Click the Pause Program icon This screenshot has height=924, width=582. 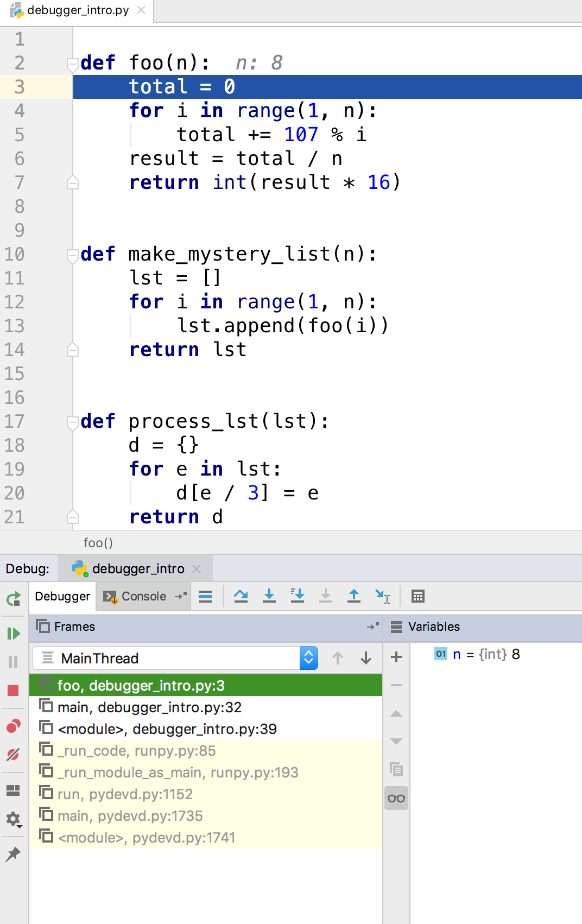click(x=14, y=662)
